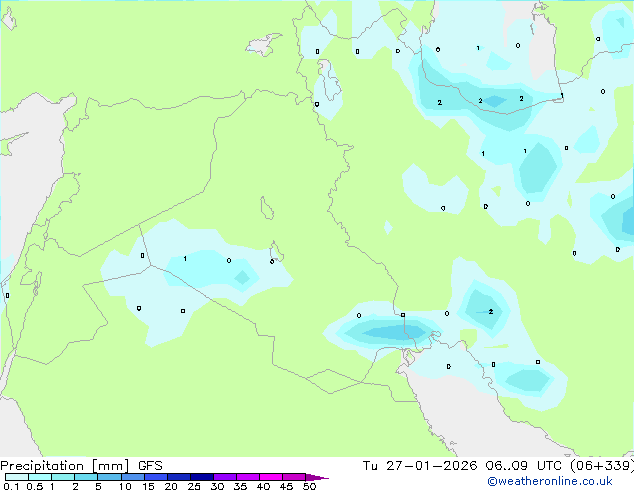
Task: Click the 1–2 mm legend color swatch
Action: (x=63, y=477)
